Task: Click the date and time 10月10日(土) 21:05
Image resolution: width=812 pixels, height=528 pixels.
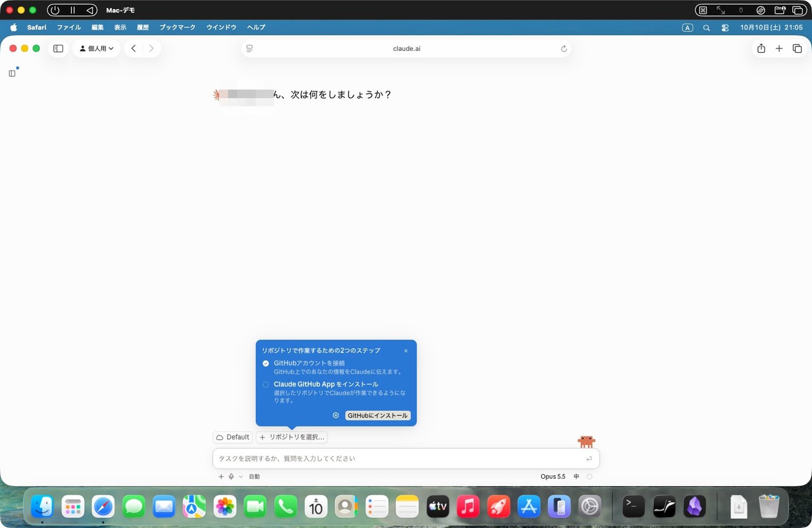Action: pyautogui.click(x=771, y=27)
